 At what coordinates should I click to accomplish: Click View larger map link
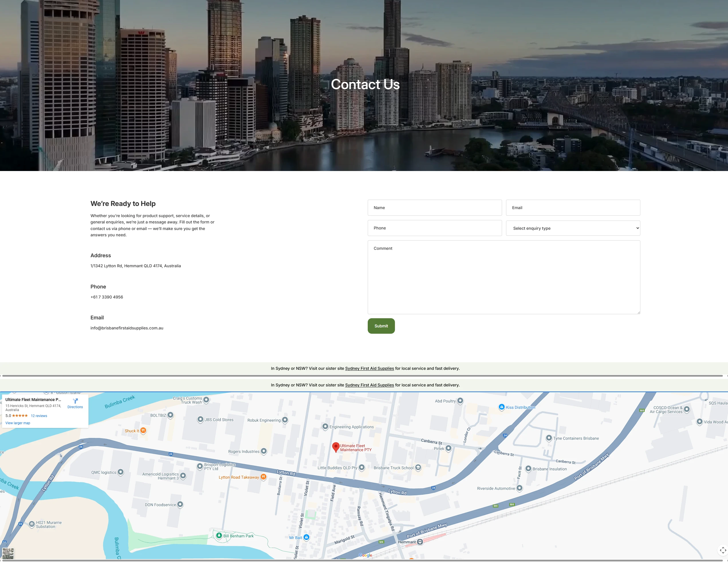(x=18, y=423)
